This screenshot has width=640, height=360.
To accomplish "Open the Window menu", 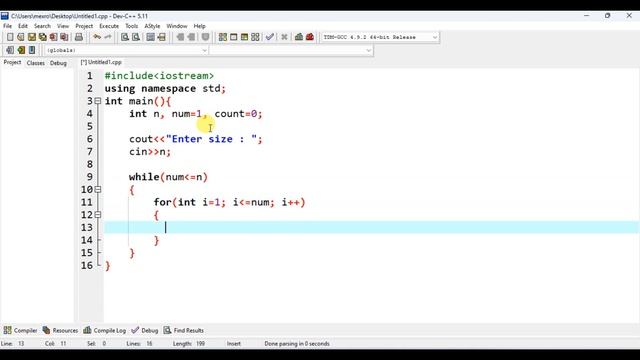I will click(177, 26).
